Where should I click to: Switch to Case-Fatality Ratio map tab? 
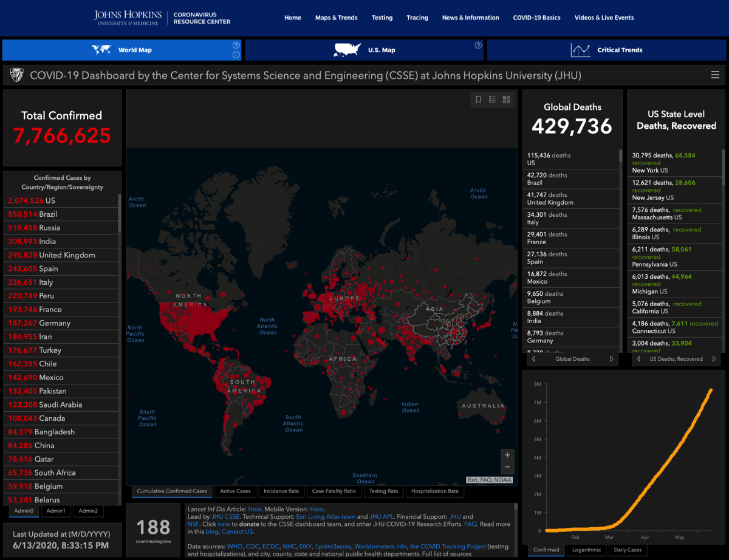pyautogui.click(x=334, y=491)
